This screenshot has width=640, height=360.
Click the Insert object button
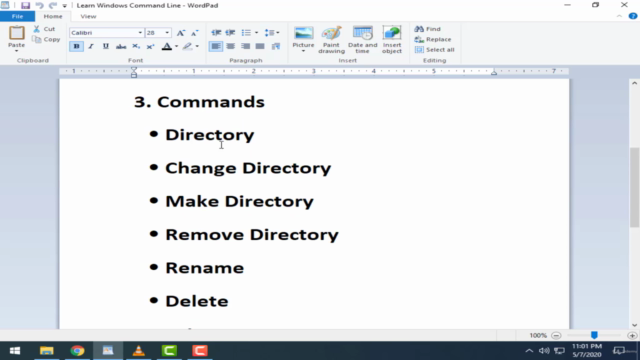point(392,40)
